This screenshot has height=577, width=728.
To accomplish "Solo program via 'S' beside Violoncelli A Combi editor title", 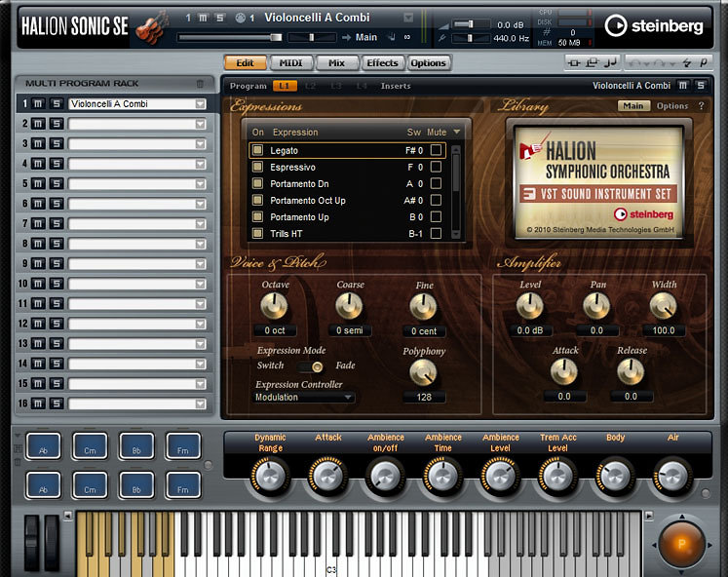I will [x=700, y=86].
